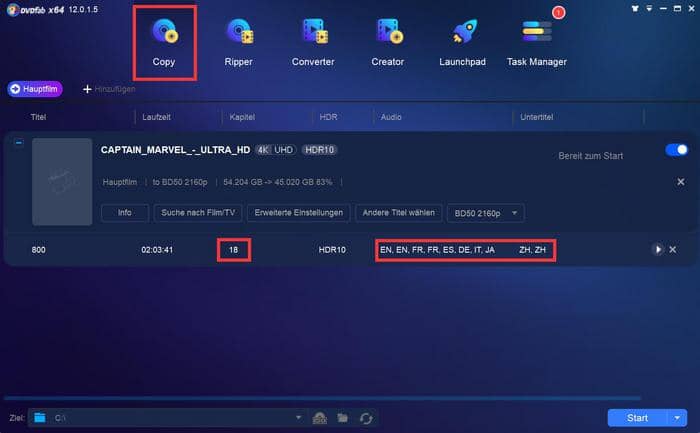
Task: Expand the destination path dropdown arrow
Action: pyautogui.click(x=298, y=418)
